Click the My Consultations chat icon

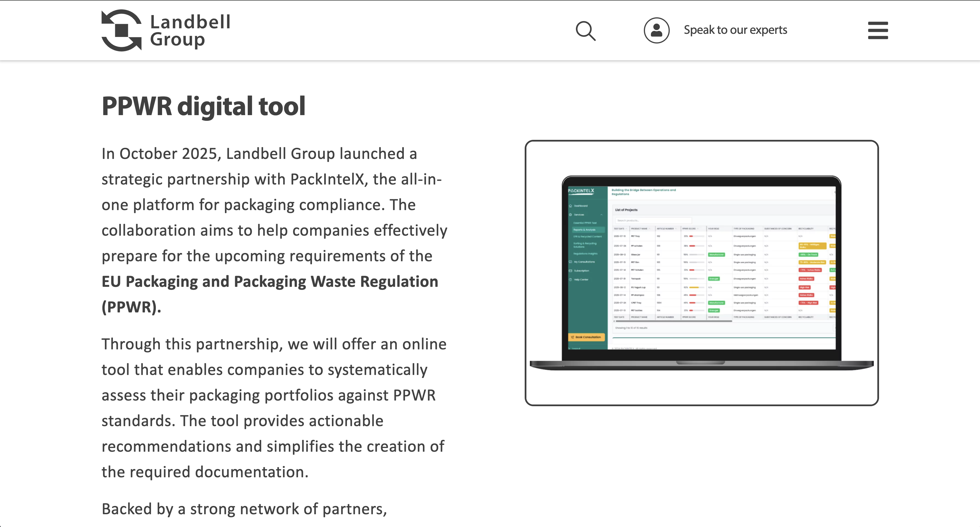571,262
